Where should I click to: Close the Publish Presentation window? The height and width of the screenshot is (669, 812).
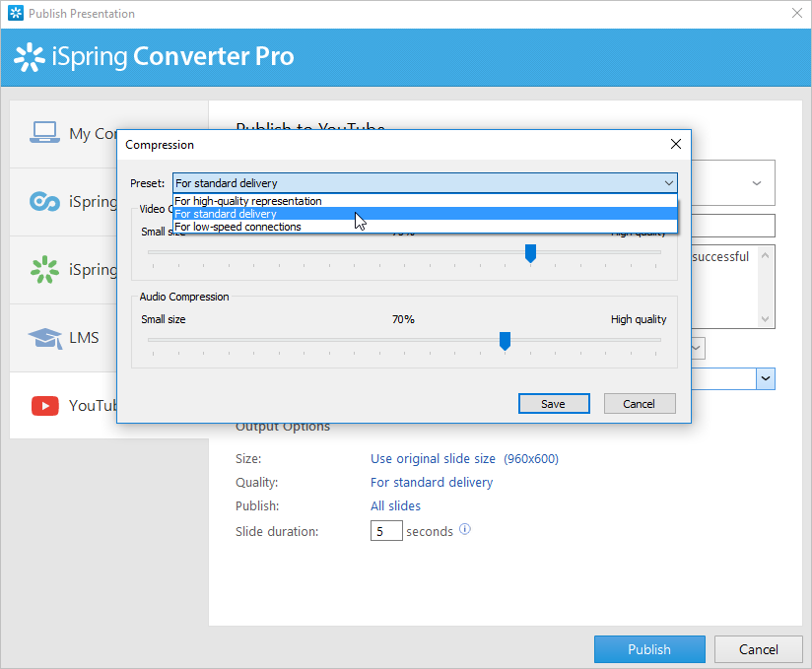pos(797,13)
